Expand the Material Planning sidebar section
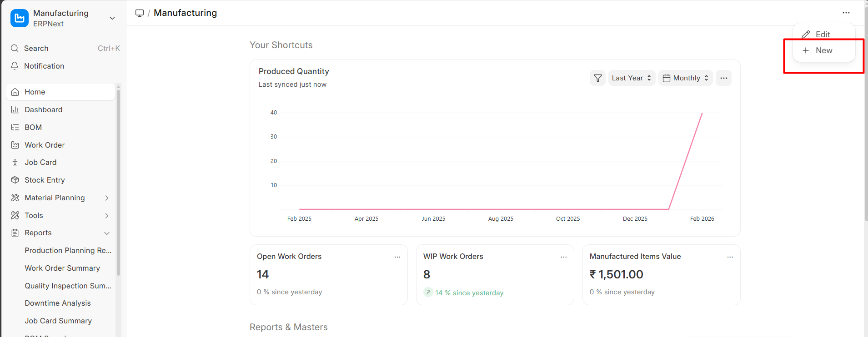The width and height of the screenshot is (868, 337). (107, 198)
